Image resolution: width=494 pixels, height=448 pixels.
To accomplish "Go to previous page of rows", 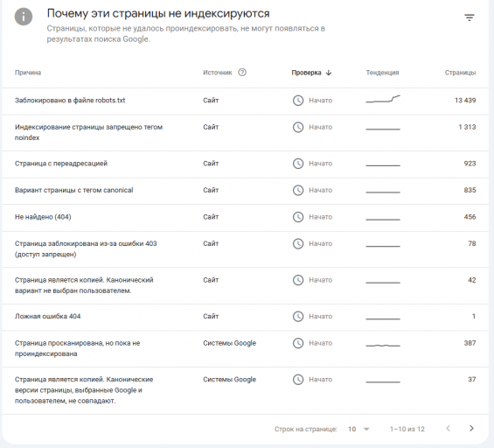I will [448, 428].
